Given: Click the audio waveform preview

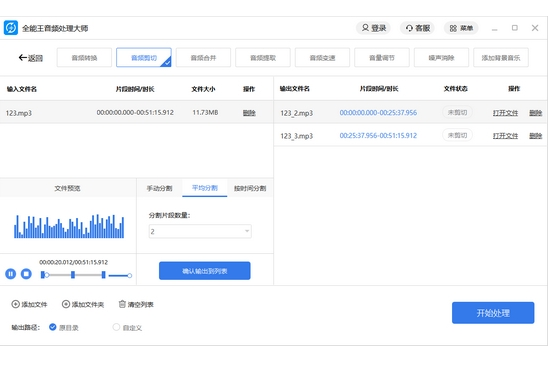Looking at the screenshot, I should coord(69,226).
